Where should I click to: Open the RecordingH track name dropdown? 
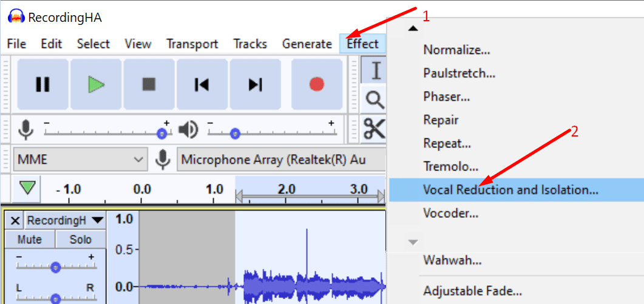(64, 221)
